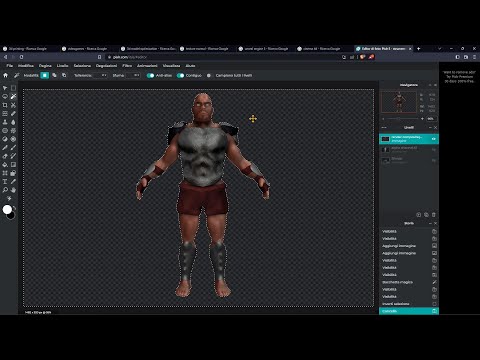The height and width of the screenshot is (360, 480).
Task: Switch to the texture normal Google tab
Action: click(x=205, y=49)
